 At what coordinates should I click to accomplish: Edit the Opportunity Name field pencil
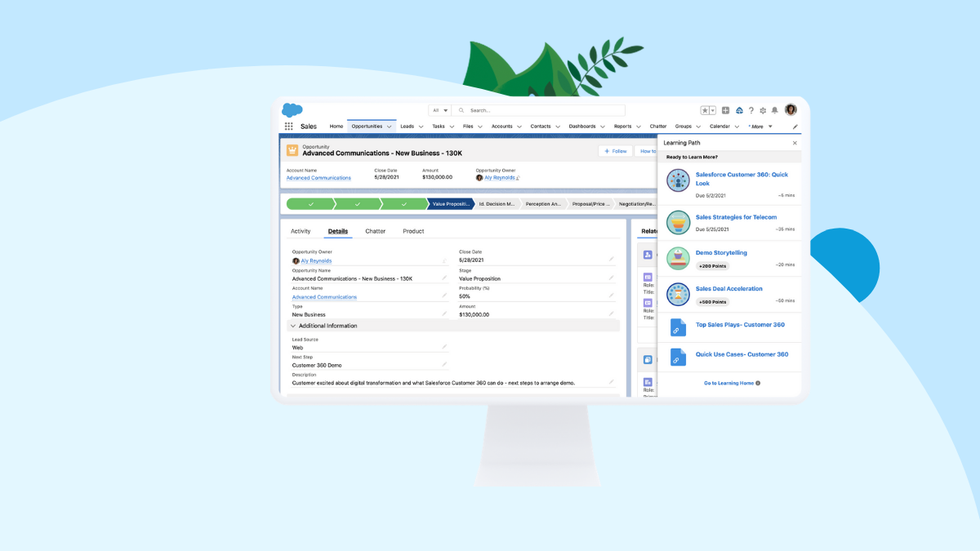click(444, 278)
